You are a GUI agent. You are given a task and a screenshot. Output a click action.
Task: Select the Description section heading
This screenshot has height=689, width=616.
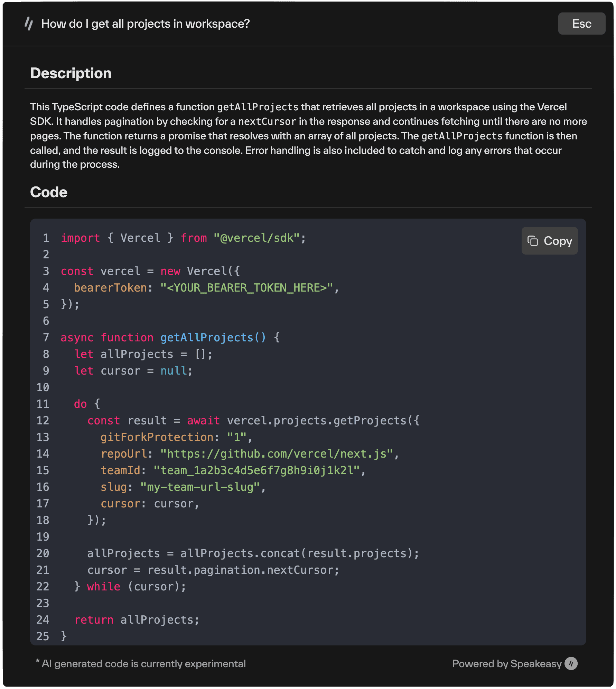[71, 73]
